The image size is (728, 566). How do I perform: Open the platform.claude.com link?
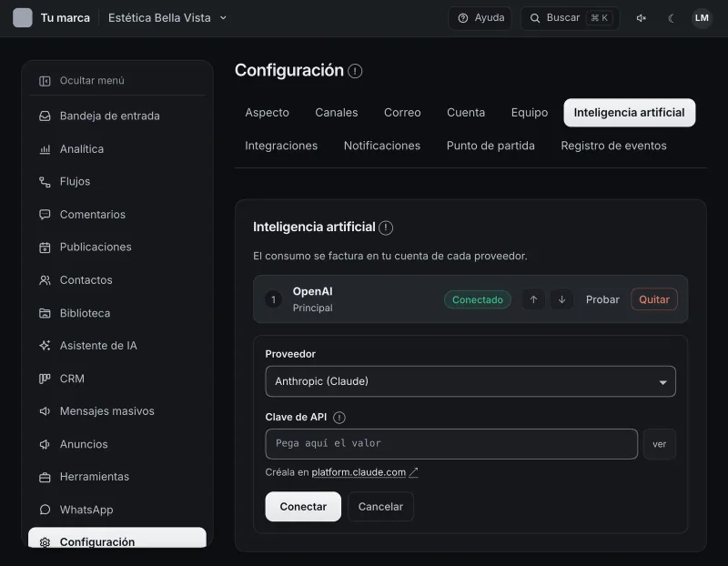tap(359, 472)
